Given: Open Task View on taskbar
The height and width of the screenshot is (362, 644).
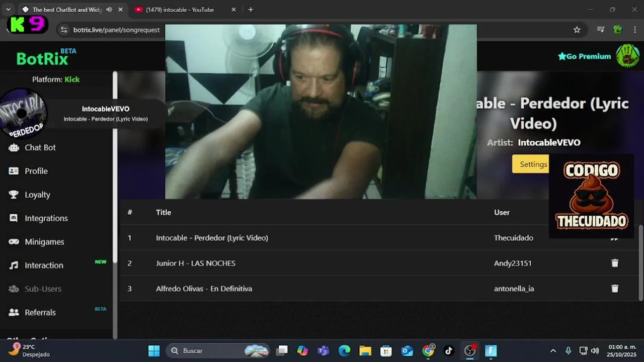Looking at the screenshot, I should coord(282,350).
